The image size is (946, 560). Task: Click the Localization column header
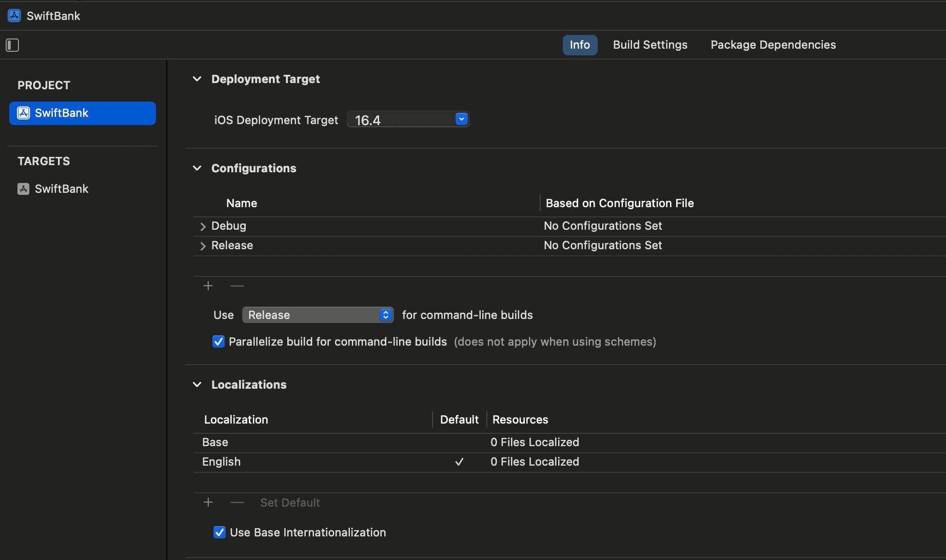click(x=236, y=419)
